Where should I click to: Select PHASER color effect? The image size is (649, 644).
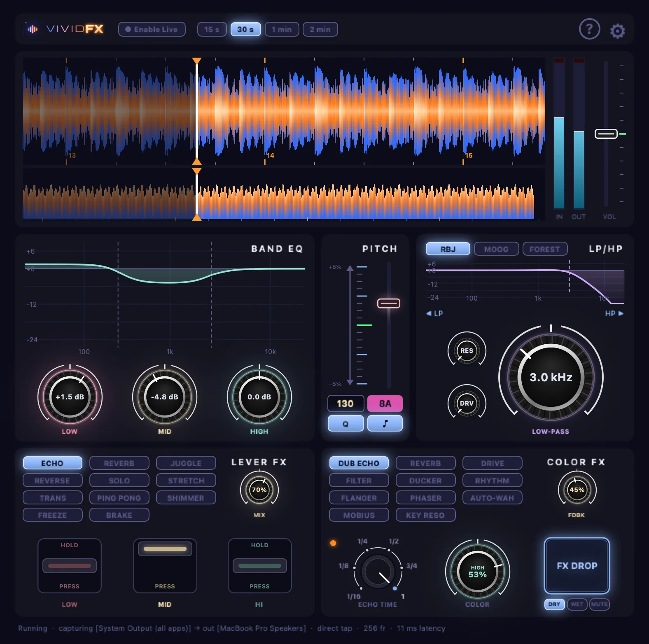coord(425,497)
